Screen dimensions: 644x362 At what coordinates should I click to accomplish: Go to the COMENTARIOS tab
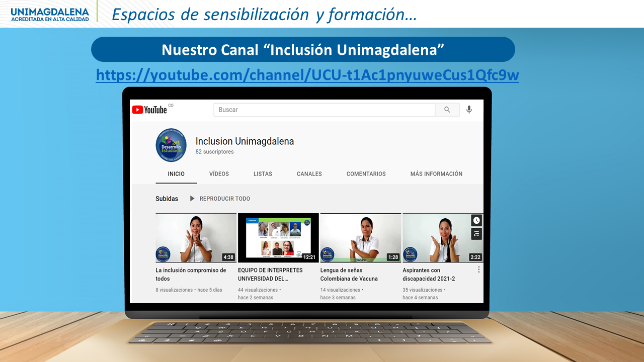[x=366, y=174]
